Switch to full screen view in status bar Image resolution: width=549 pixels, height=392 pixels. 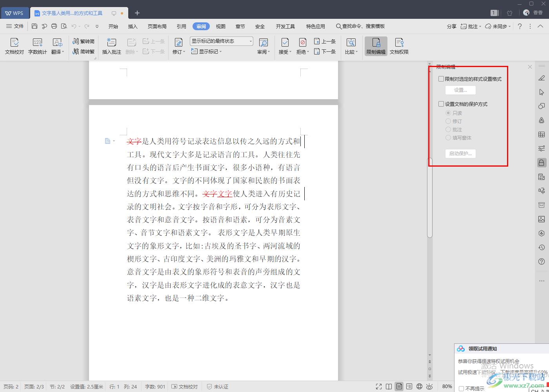(378, 387)
